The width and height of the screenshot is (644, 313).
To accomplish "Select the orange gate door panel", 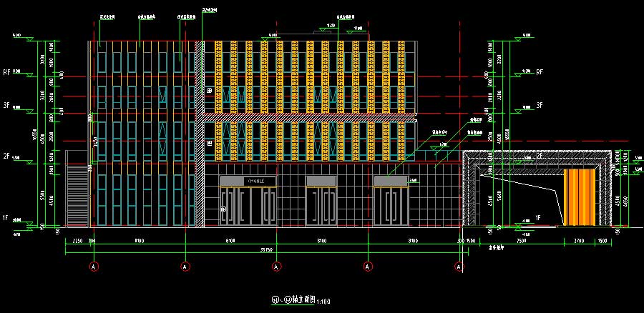I will (580, 197).
